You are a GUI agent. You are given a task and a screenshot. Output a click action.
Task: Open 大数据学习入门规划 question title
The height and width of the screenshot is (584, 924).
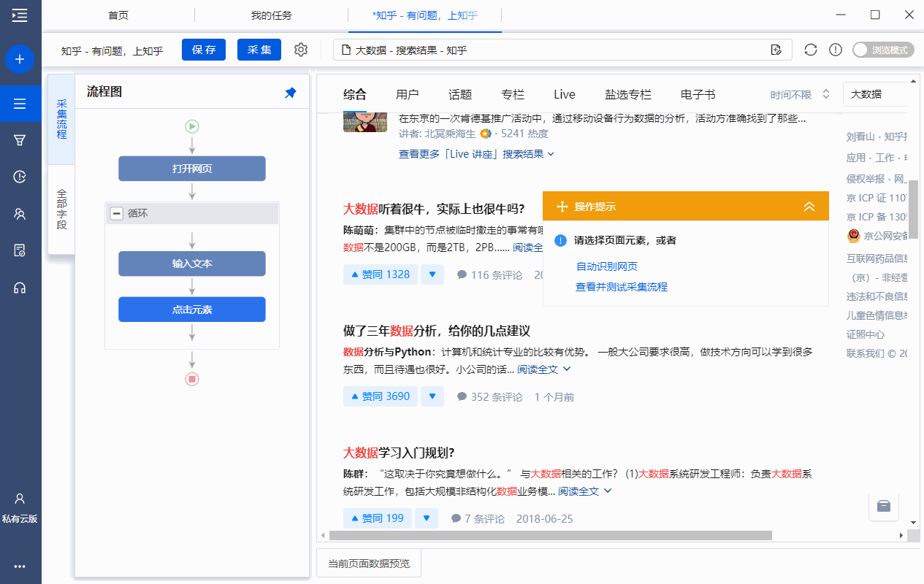point(399,453)
